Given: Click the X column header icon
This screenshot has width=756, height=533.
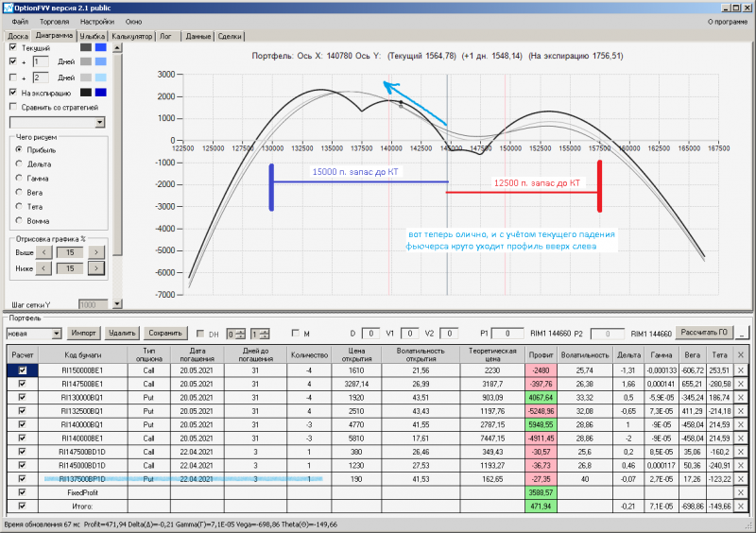Looking at the screenshot, I should click(741, 355).
